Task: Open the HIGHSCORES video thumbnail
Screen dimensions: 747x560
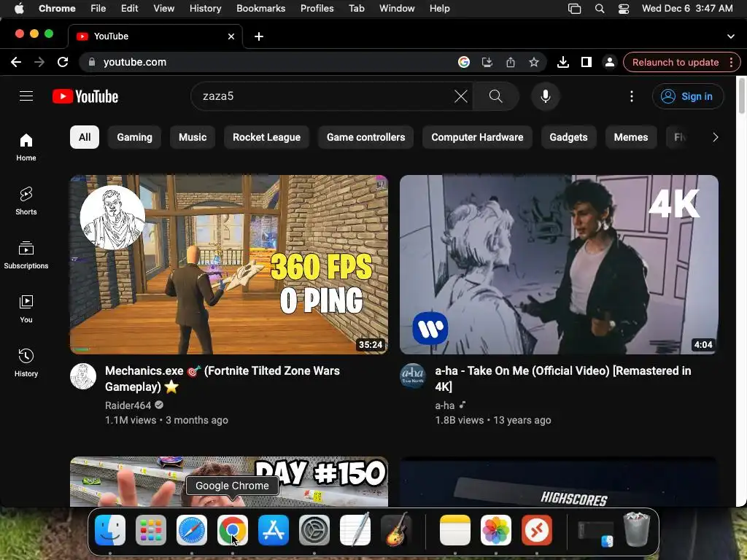Action: point(559,481)
